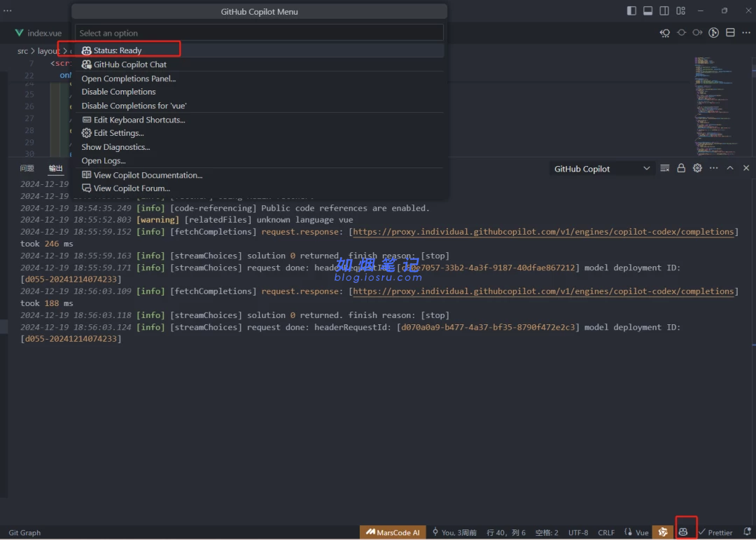Open MarsCode AI in the status bar
The width and height of the screenshot is (756, 540).
[393, 532]
